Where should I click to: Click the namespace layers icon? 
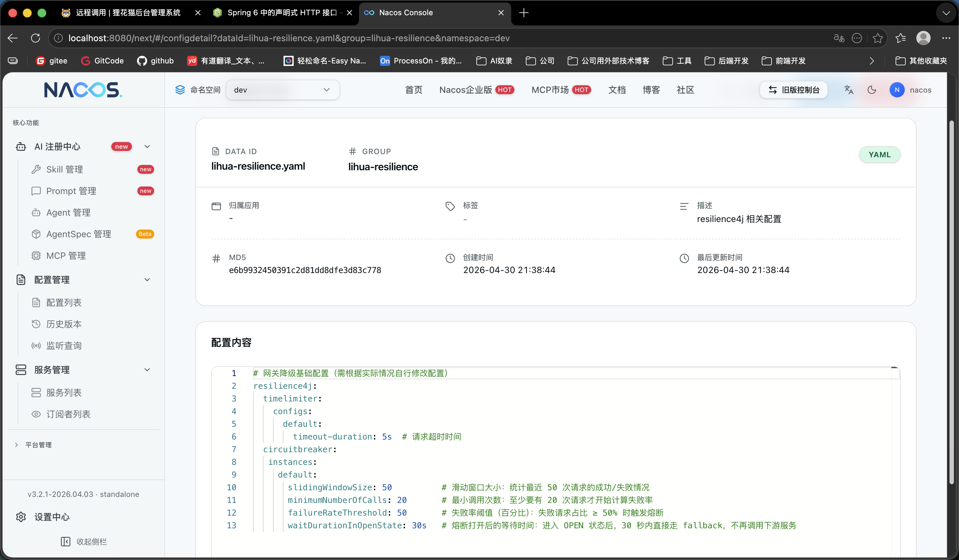[x=180, y=90]
